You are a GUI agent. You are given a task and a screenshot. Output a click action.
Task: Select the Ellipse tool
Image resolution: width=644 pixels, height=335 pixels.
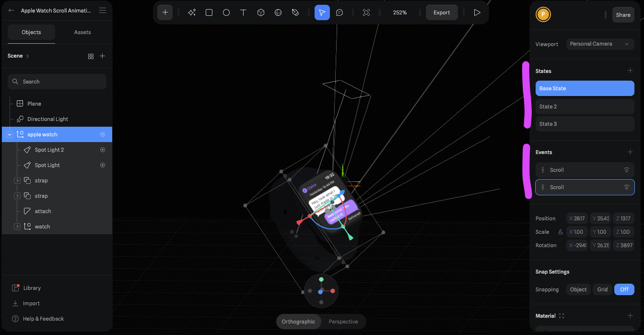[x=226, y=12]
